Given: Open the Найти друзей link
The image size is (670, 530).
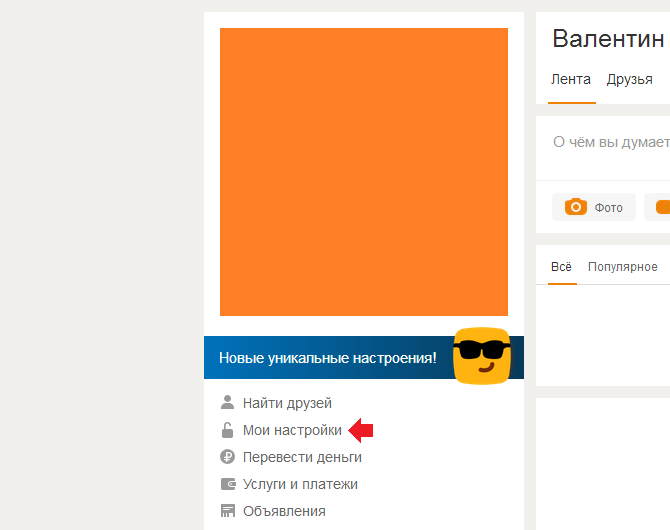Looking at the screenshot, I should [x=287, y=403].
